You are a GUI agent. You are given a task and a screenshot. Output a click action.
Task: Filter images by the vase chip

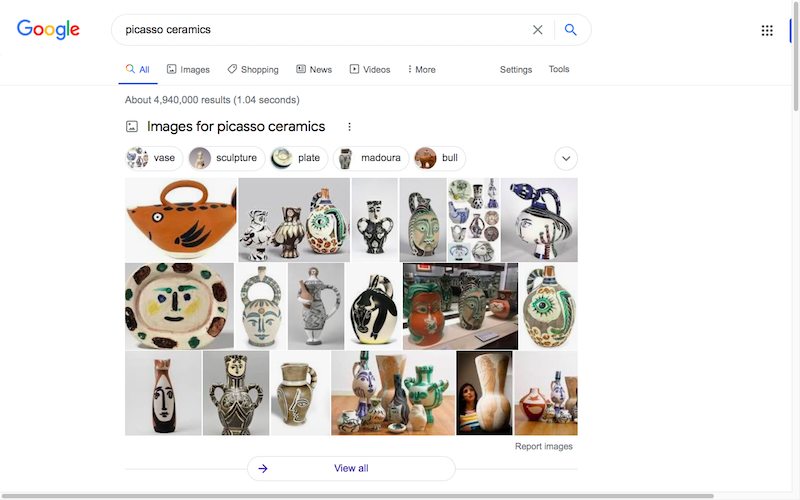click(x=152, y=158)
